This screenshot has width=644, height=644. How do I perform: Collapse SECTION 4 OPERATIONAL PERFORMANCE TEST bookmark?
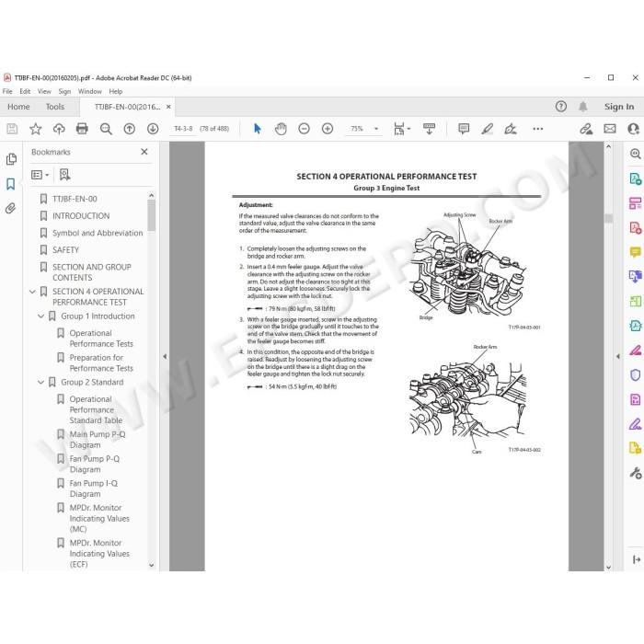pos(33,292)
